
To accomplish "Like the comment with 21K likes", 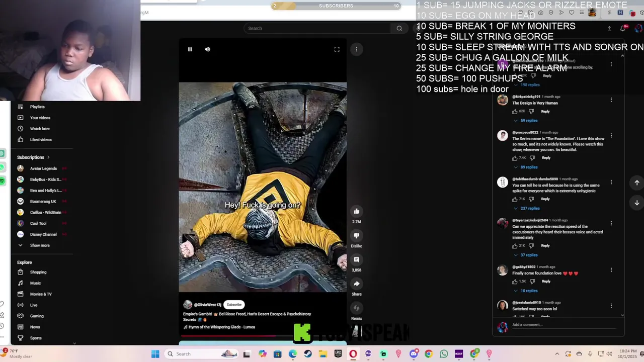I will point(515,246).
